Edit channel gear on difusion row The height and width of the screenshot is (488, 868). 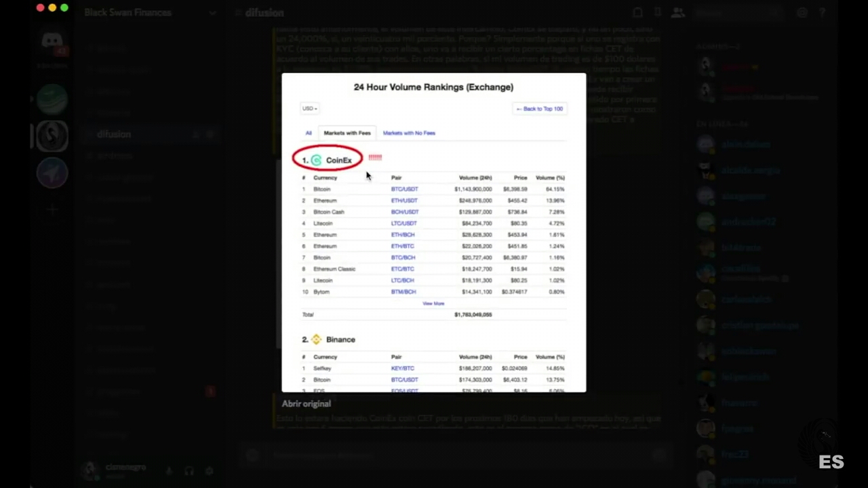pos(210,134)
